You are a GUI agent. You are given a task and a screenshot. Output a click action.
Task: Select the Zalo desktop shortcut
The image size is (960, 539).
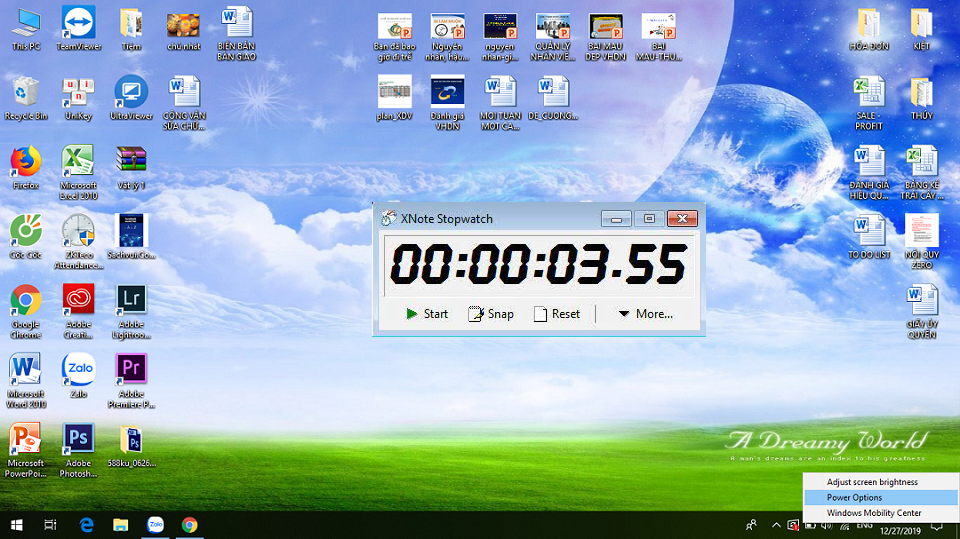78,375
